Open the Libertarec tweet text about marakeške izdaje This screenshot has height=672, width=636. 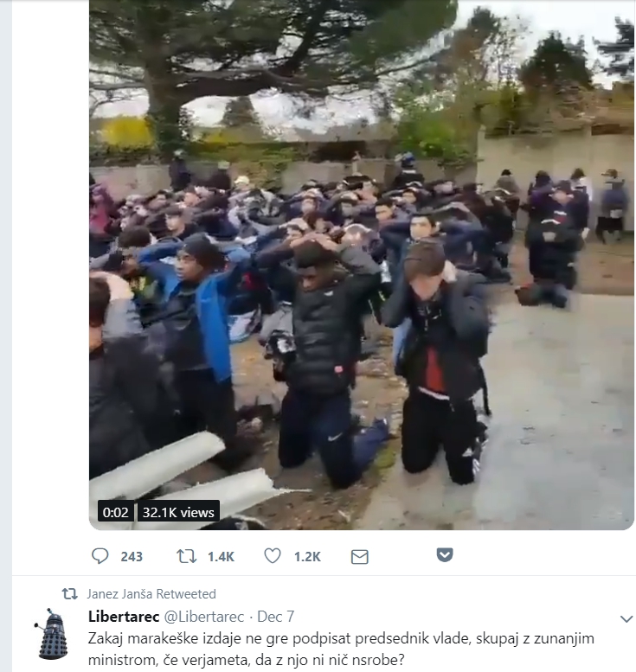click(x=341, y=649)
